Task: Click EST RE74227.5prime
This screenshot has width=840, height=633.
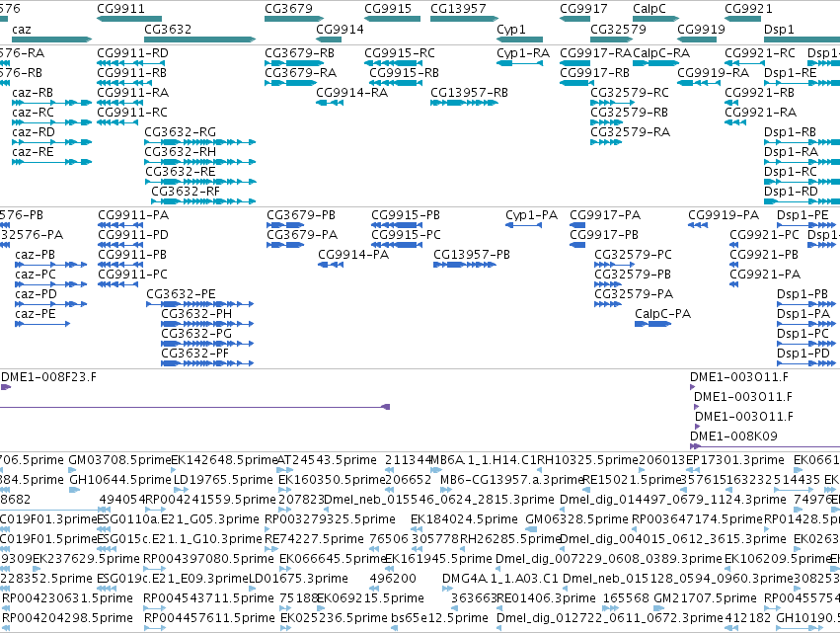Action: coord(315,538)
